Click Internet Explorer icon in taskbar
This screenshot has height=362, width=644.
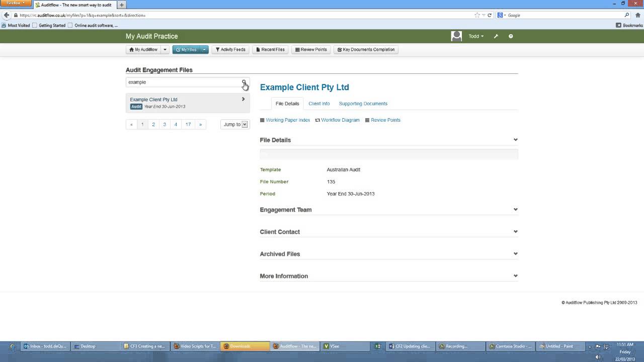click(x=12, y=346)
